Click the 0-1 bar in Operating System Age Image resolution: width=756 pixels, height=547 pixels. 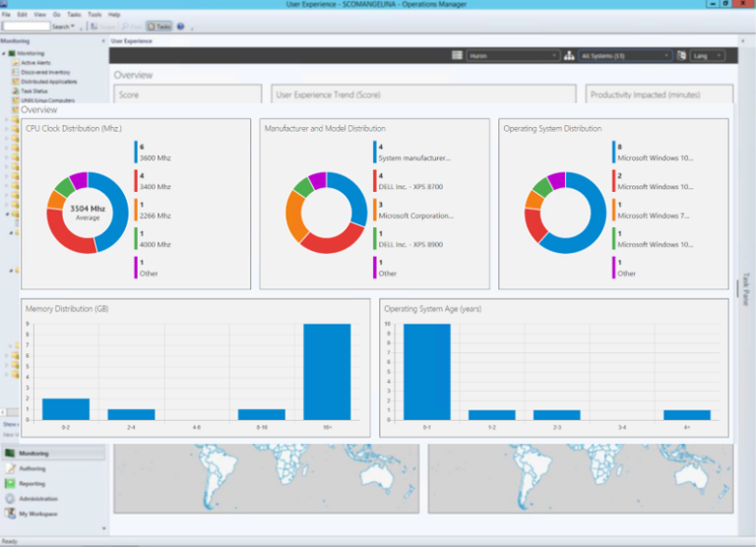426,372
